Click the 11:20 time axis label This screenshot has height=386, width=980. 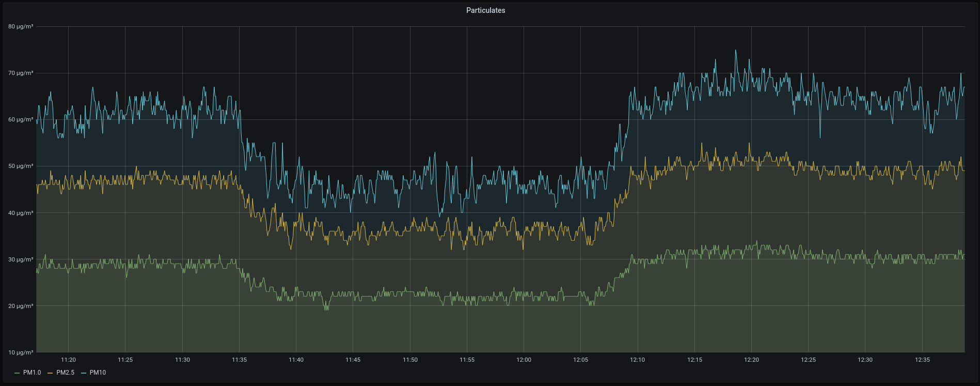68,360
